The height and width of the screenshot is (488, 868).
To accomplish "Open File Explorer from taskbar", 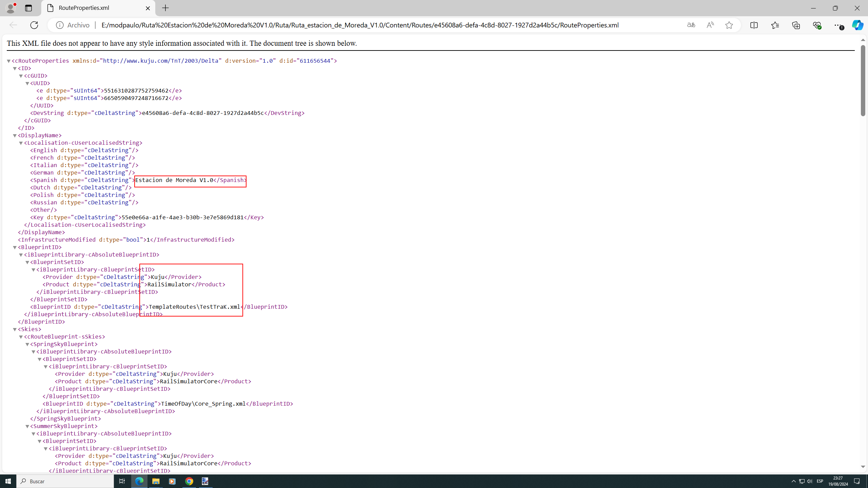I will click(156, 481).
